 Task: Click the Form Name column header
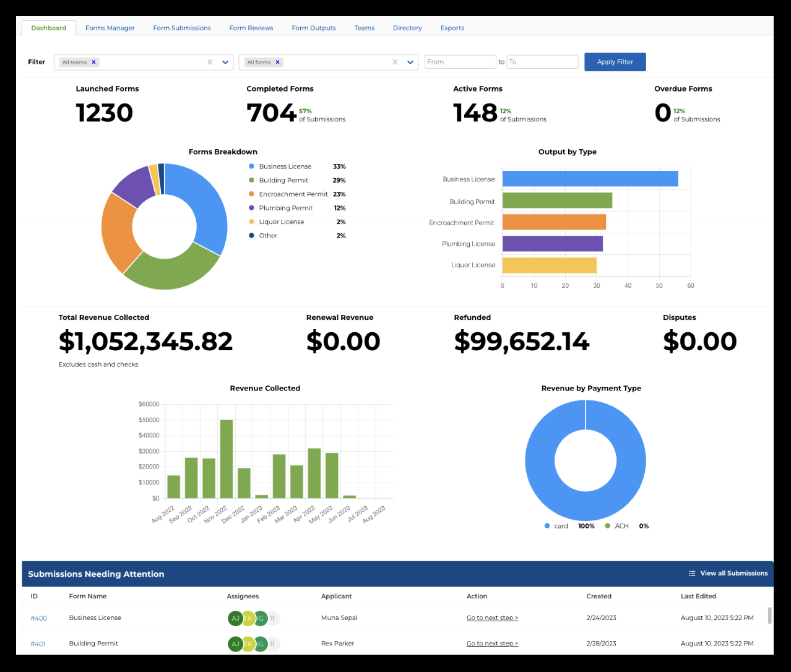pyautogui.click(x=88, y=597)
